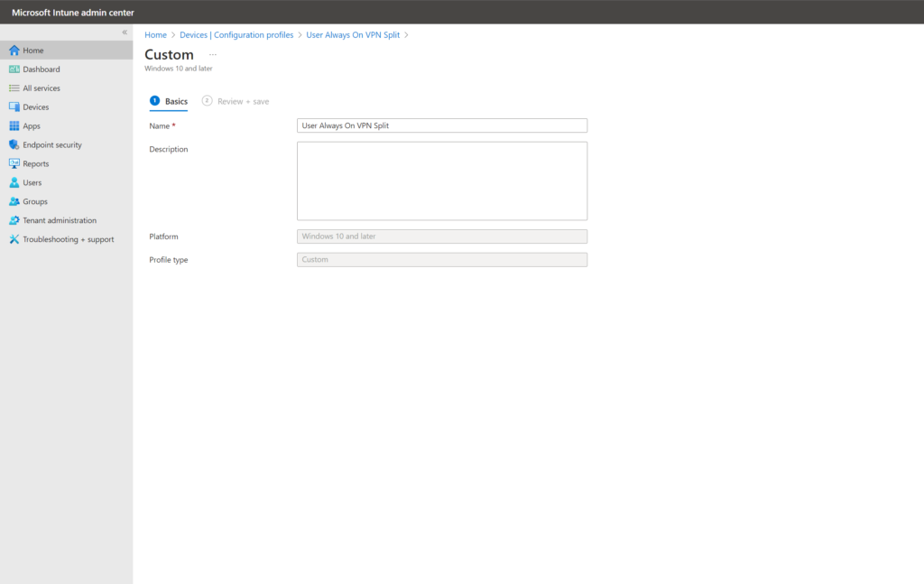Open Tenant administration
The width and height of the screenshot is (924, 584).
pyautogui.click(x=60, y=220)
